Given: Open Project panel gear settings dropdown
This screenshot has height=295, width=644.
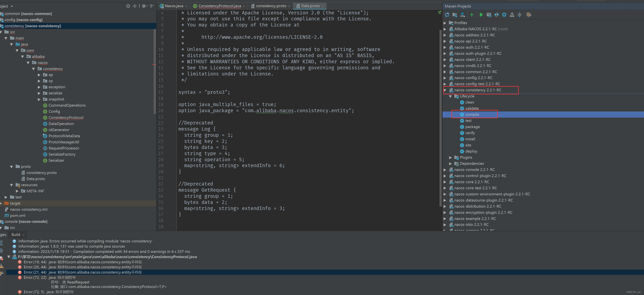Looking at the screenshot, I should click(145, 6).
